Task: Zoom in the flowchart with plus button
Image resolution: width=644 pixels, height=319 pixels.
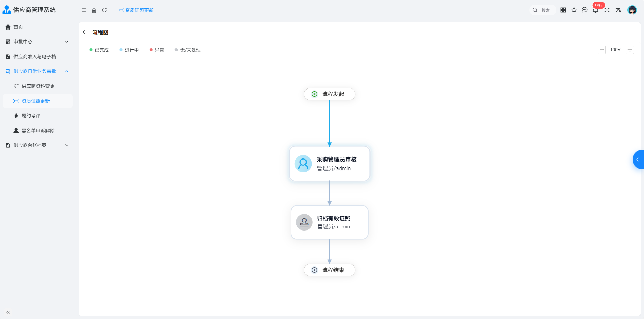Action: click(630, 50)
